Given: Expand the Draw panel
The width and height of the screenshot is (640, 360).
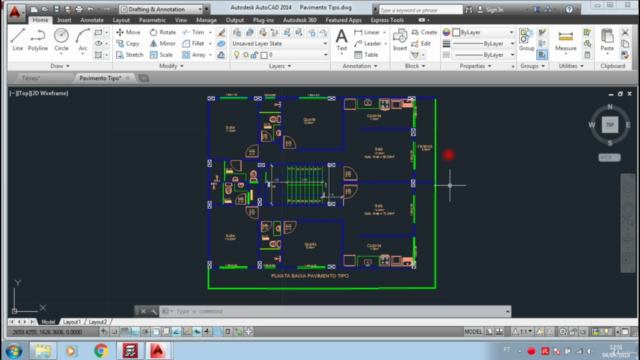Looking at the screenshot, I should click(x=60, y=66).
